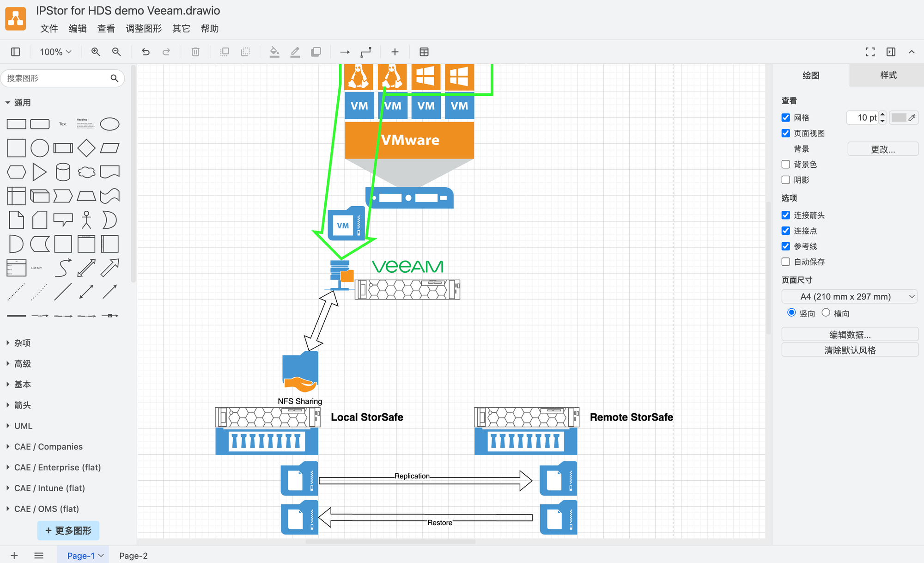Add a new page with plus icon
The image size is (924, 563).
point(14,556)
